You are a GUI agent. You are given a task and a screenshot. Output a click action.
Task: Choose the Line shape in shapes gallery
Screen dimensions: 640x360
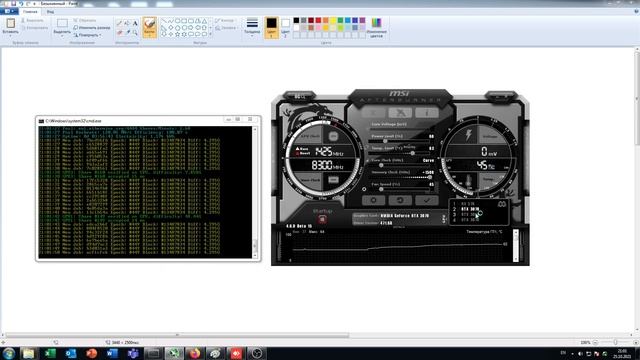pos(163,21)
